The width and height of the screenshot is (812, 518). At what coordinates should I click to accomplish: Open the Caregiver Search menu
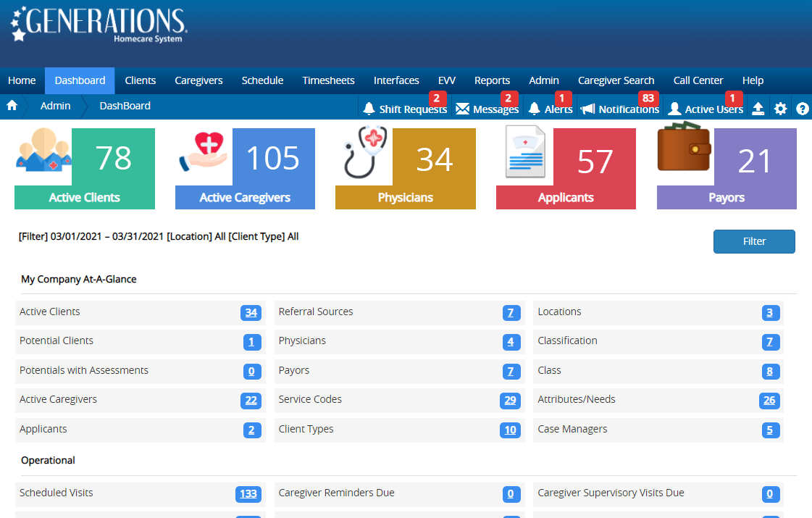click(616, 80)
